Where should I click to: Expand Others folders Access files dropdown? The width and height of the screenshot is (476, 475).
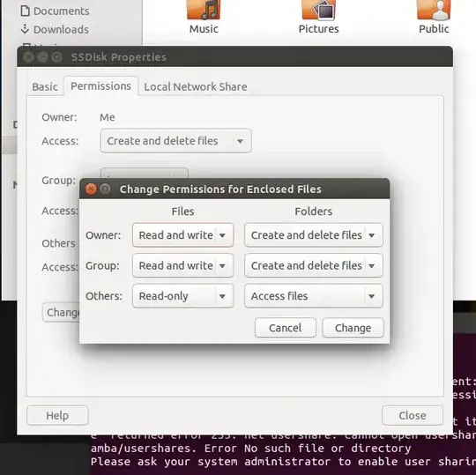[314, 296]
